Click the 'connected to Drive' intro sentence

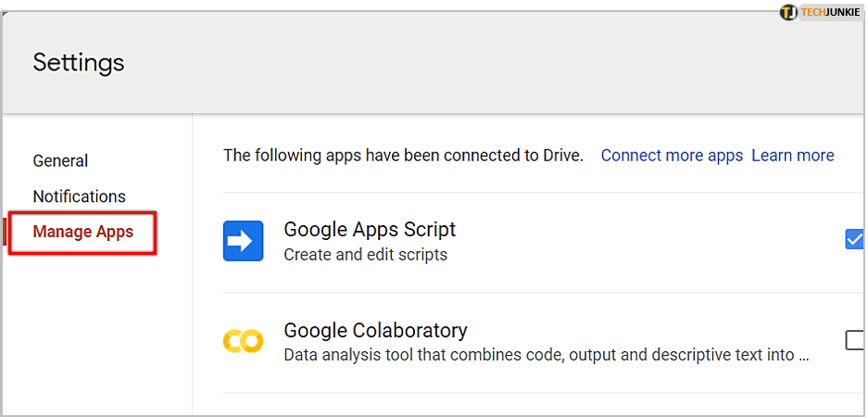tap(403, 156)
